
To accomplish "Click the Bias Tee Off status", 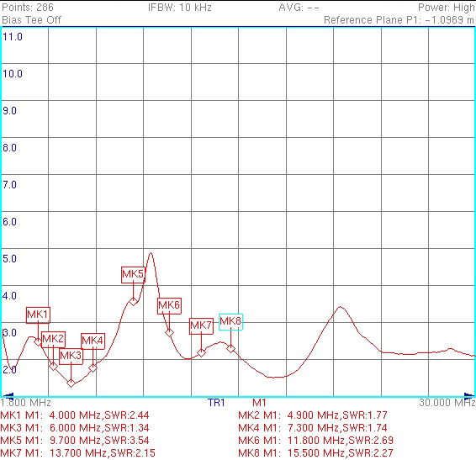I will tap(31, 20).
